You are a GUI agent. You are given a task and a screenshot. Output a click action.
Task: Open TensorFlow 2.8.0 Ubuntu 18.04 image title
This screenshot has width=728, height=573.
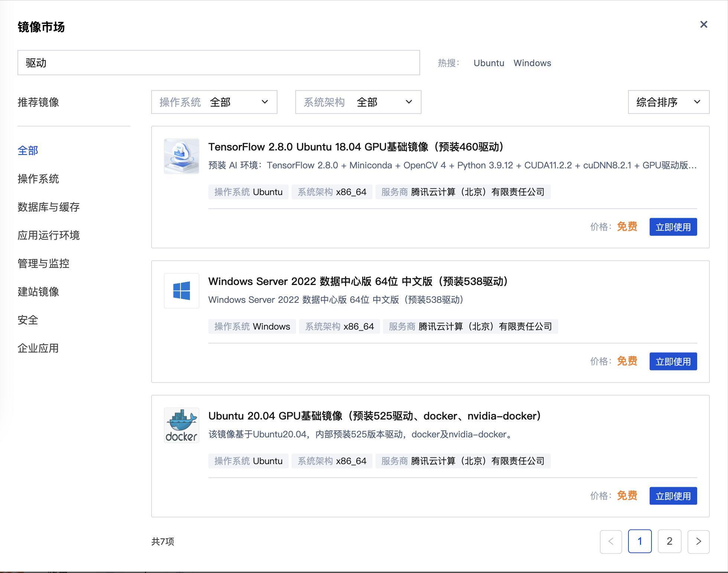click(356, 147)
